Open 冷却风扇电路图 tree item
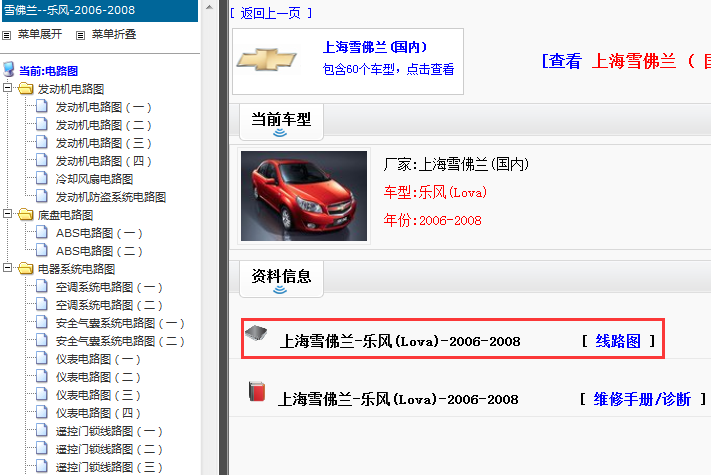 tap(94, 179)
